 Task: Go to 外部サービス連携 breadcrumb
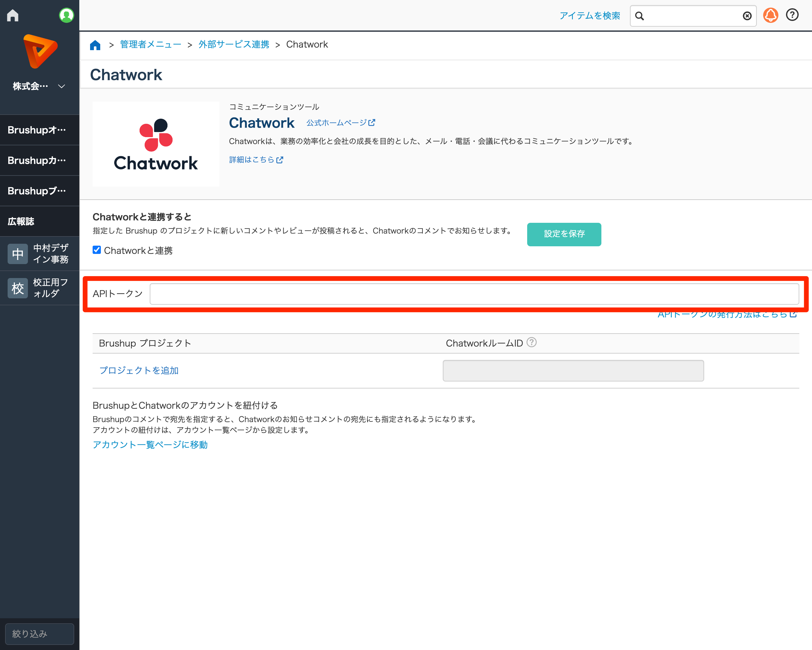[x=234, y=44]
